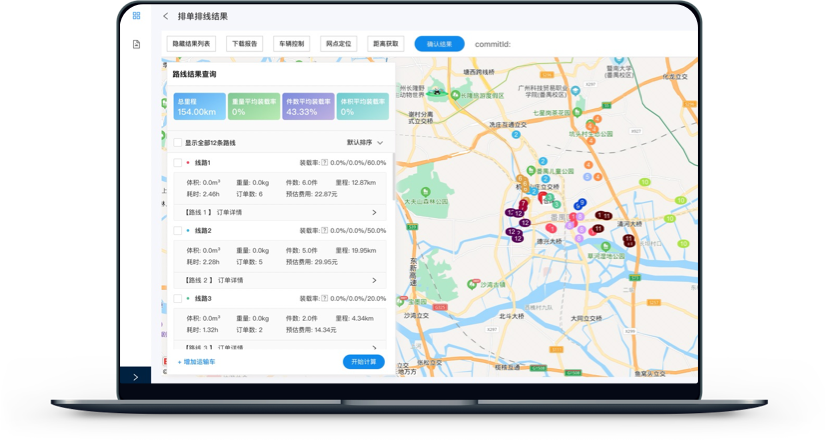Screen dimensions: 826x440
Task: Click the grid dashboard icon in sidebar
Action: pos(136,15)
